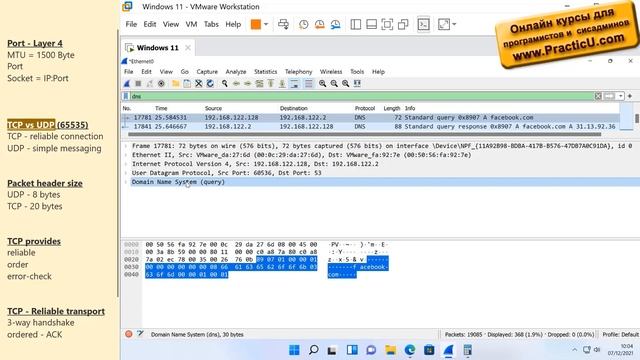
Task: Close this capture file (X icon)
Action: coord(198,84)
